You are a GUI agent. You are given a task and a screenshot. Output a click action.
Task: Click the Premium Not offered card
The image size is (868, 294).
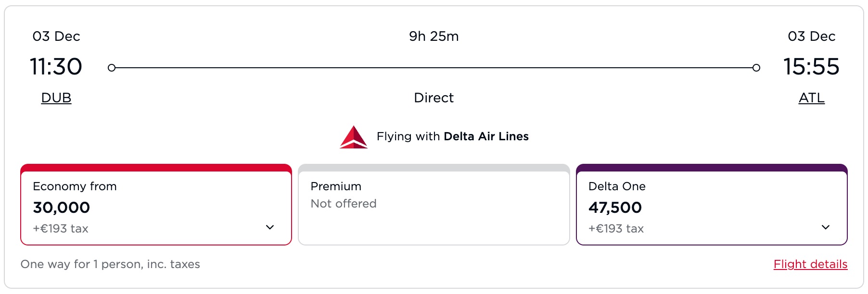point(434,206)
